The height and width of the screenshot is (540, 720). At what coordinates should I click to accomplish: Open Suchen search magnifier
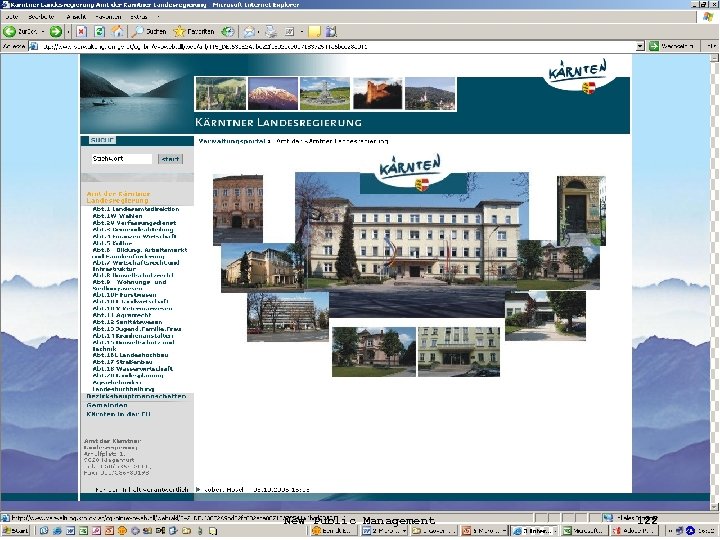click(x=148, y=32)
